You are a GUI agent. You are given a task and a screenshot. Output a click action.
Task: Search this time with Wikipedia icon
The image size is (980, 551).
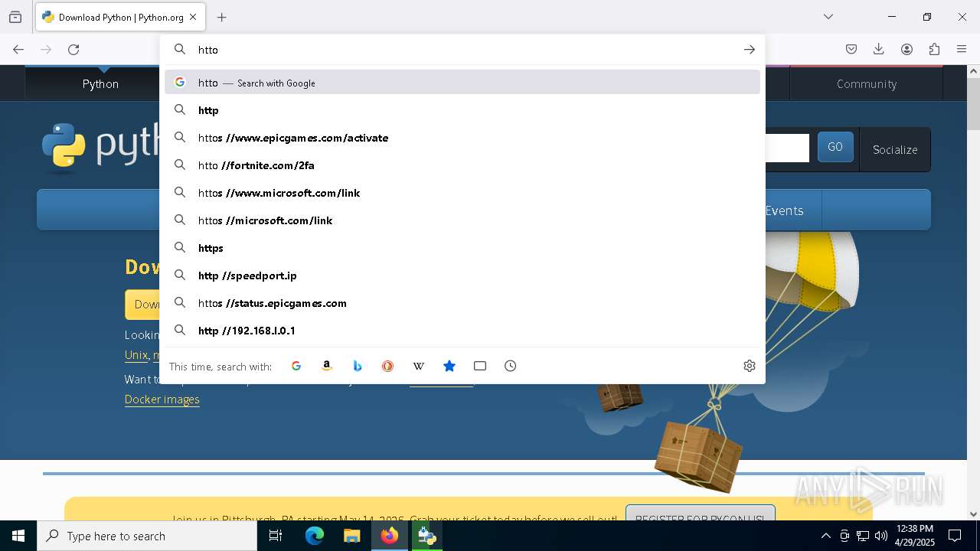(x=419, y=366)
